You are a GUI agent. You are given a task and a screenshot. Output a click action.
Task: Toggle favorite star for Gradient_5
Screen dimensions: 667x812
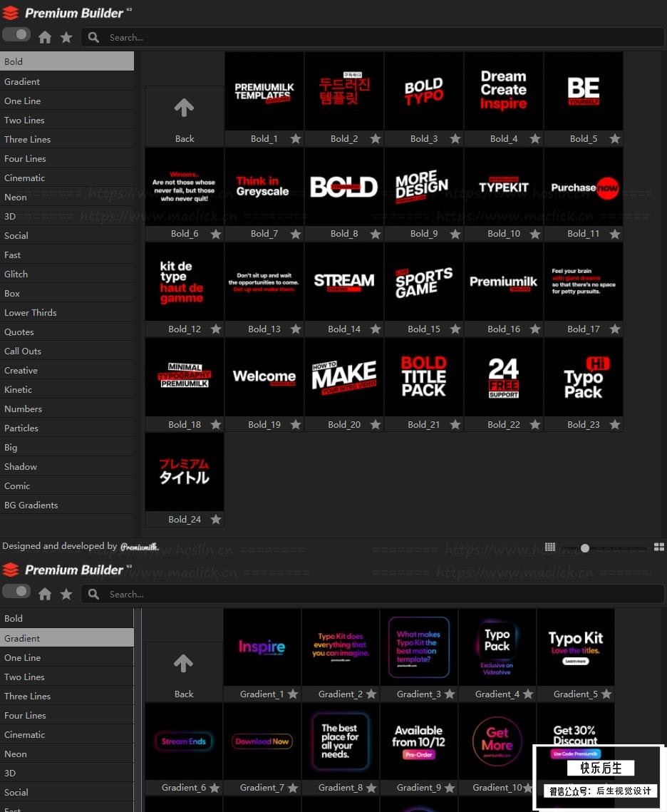point(606,694)
